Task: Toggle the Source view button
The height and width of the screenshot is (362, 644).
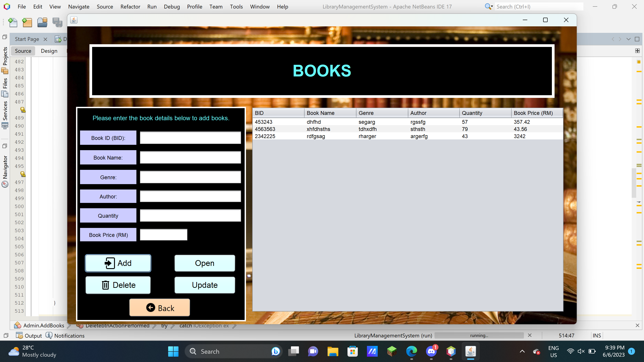Action: [23, 51]
